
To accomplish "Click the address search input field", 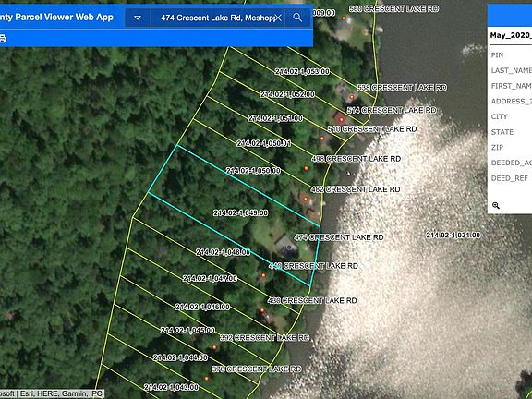I will point(217,18).
